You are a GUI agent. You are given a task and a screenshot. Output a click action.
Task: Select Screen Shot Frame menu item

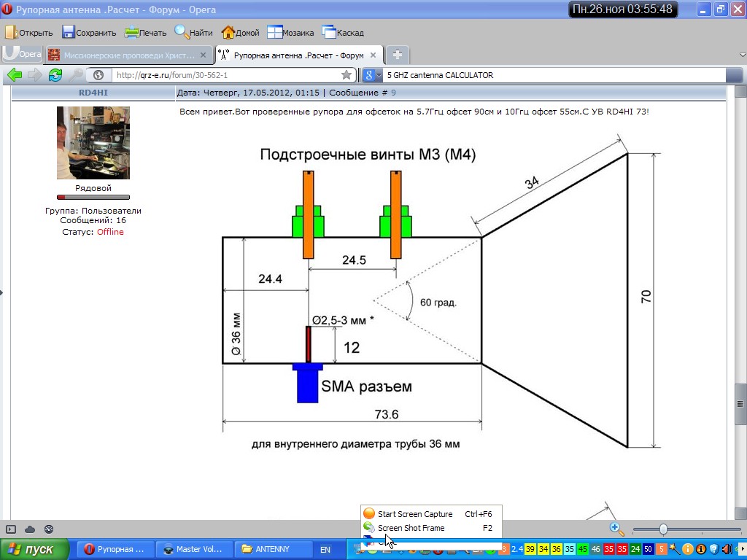[x=431, y=528]
